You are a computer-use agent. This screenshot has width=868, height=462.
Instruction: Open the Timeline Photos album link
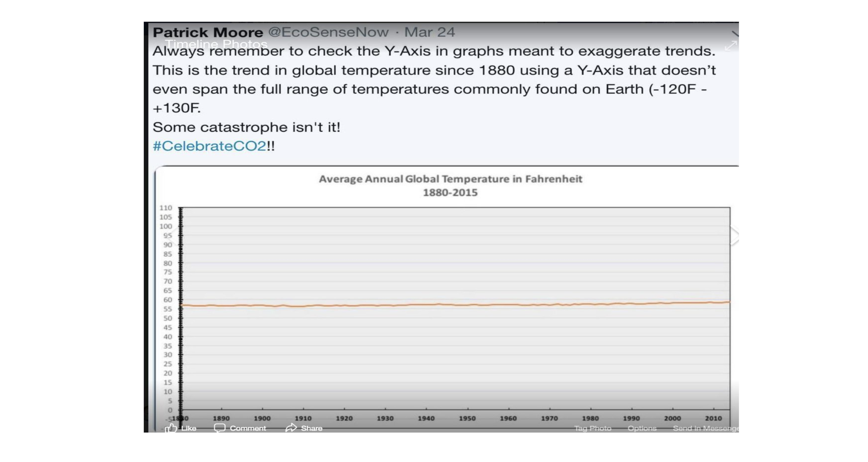point(216,44)
